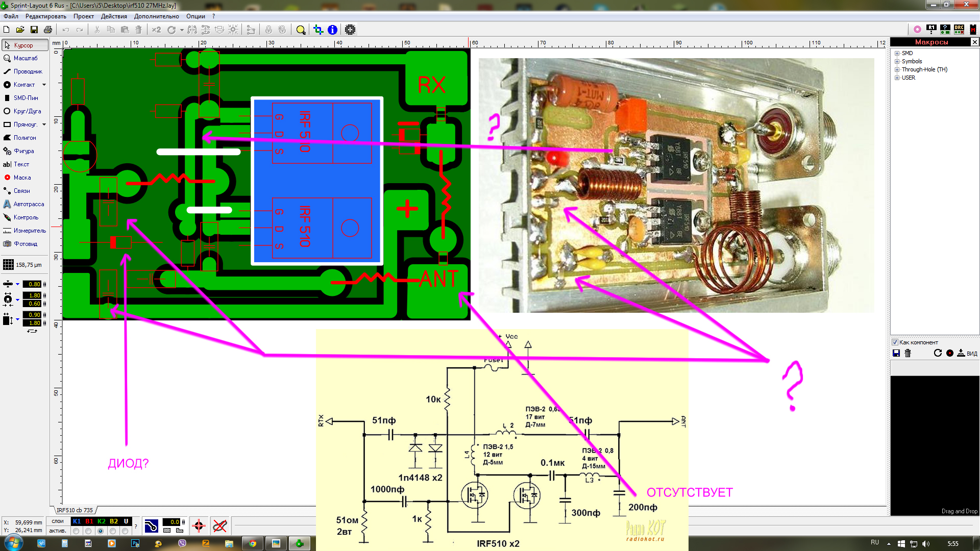Set K1 as active layer radio button

[77, 531]
